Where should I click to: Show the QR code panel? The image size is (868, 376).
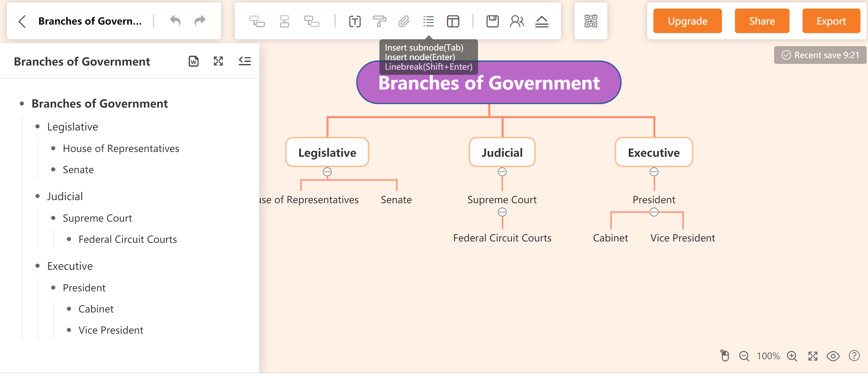[591, 21]
